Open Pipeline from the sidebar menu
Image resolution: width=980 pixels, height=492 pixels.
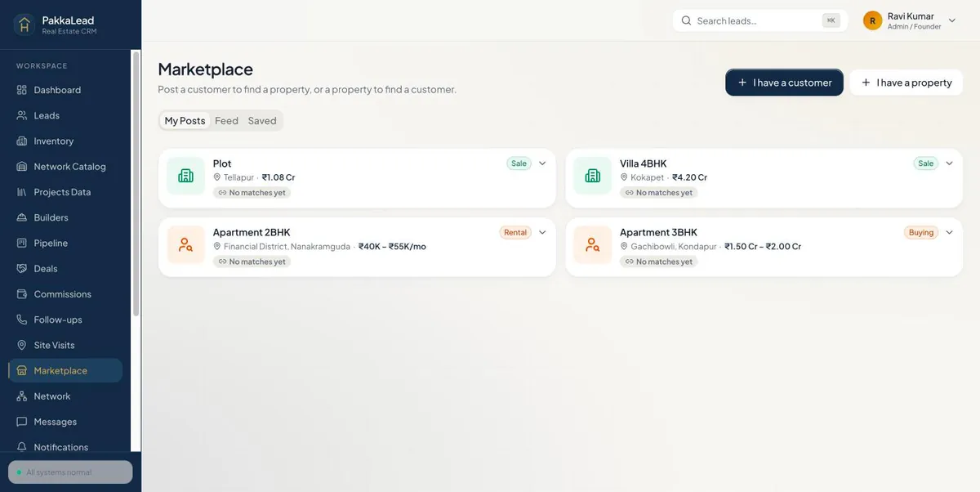[65, 243]
